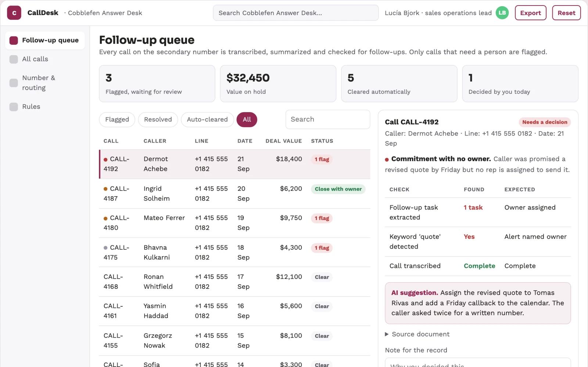
Task: Open the Flagged, waiting for review card
Action: coord(157,84)
